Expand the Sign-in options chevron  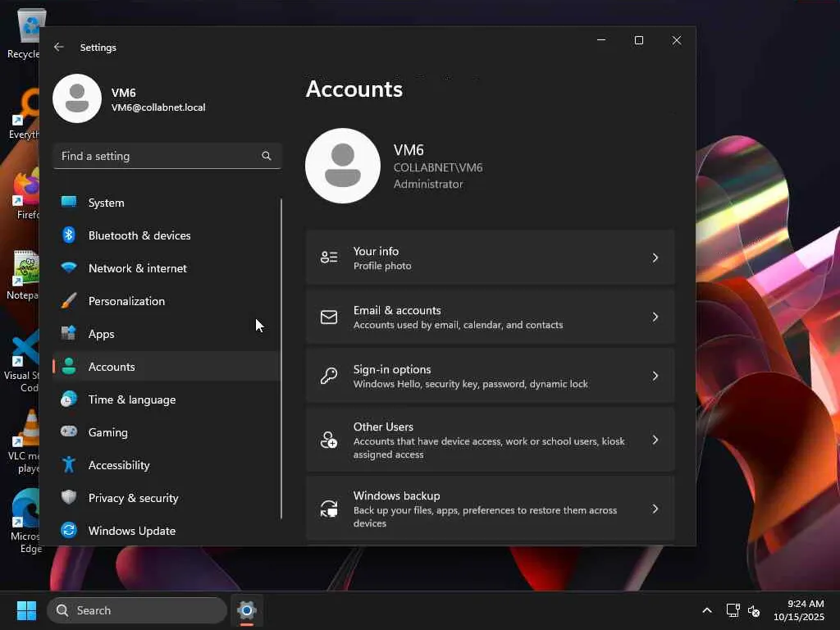(x=655, y=376)
